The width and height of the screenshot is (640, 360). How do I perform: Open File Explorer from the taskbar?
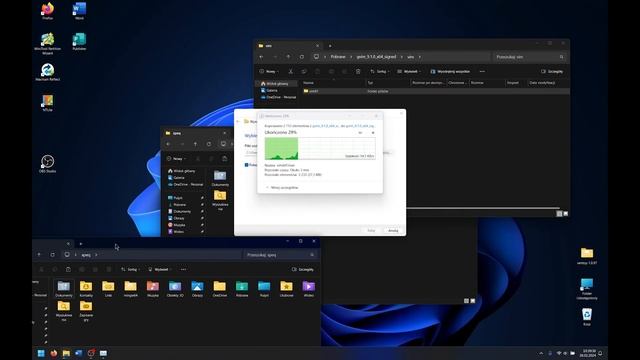point(66,353)
